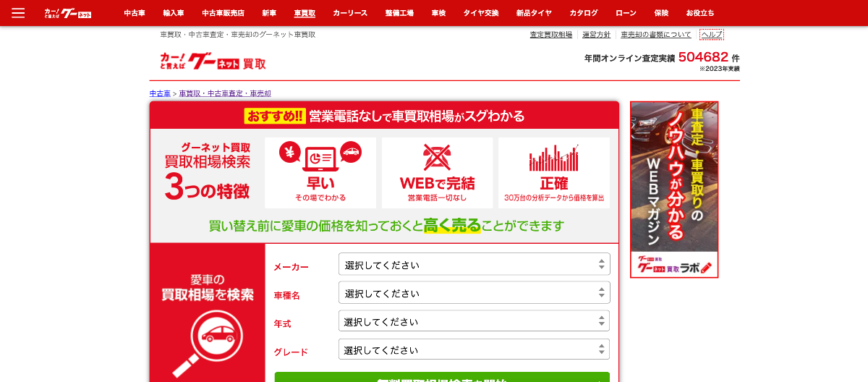Expand the グレード dropdown
The height and width of the screenshot is (382, 868).
click(474, 349)
